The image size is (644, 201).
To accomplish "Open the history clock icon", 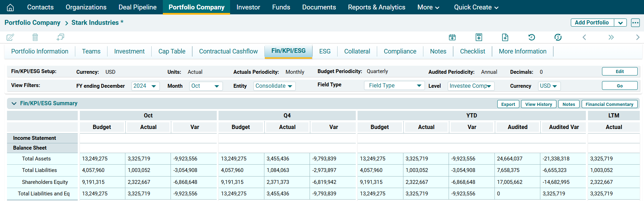I will point(532,37).
